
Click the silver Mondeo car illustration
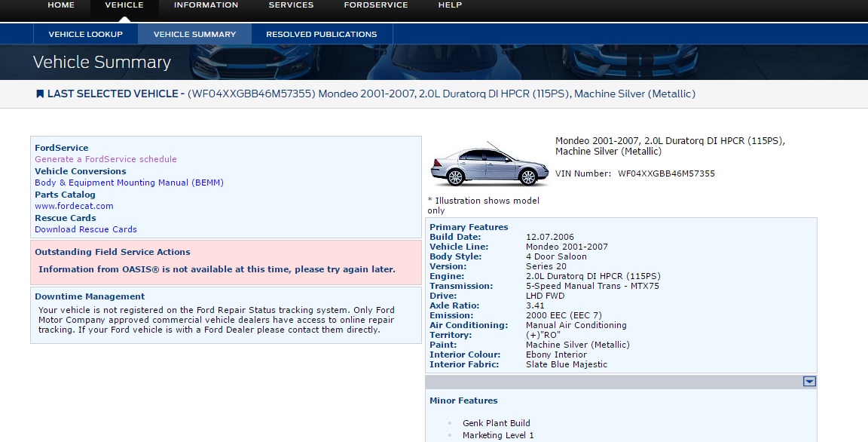(490, 164)
